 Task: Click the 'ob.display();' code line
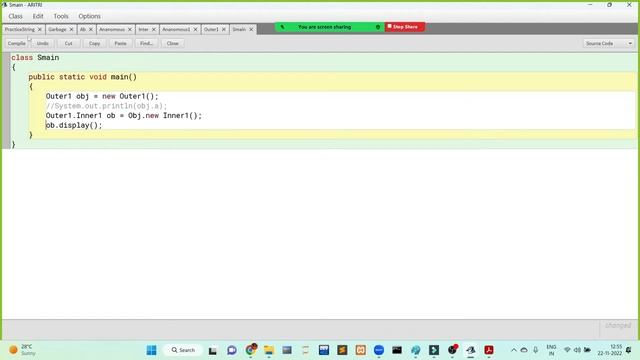tap(74, 125)
